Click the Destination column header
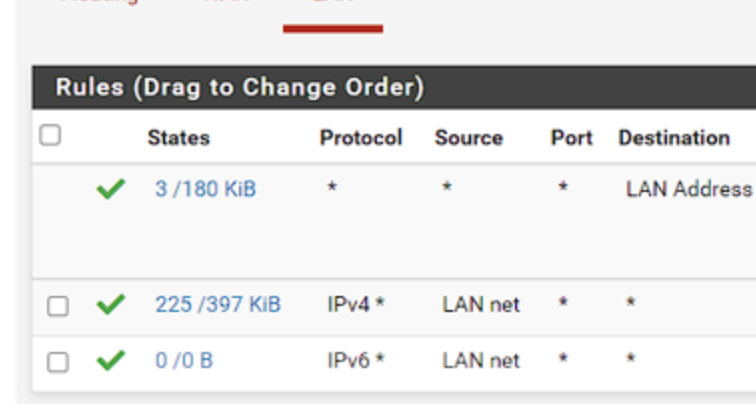This screenshot has height=404, width=756. point(674,138)
